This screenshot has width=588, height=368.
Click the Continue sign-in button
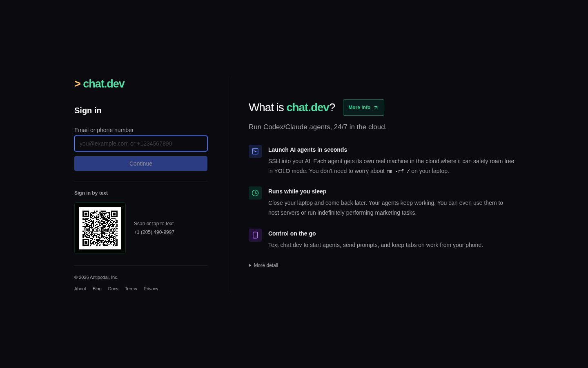pos(141,164)
